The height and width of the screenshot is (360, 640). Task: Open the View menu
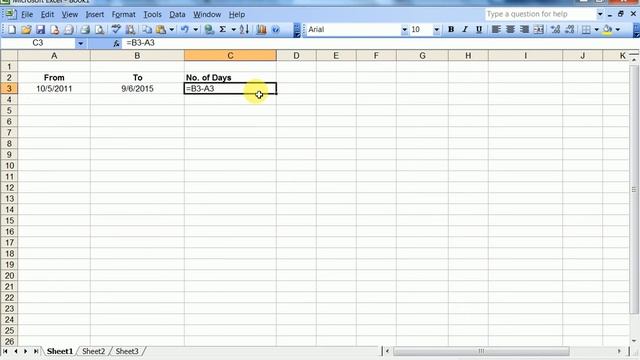[x=70, y=14]
